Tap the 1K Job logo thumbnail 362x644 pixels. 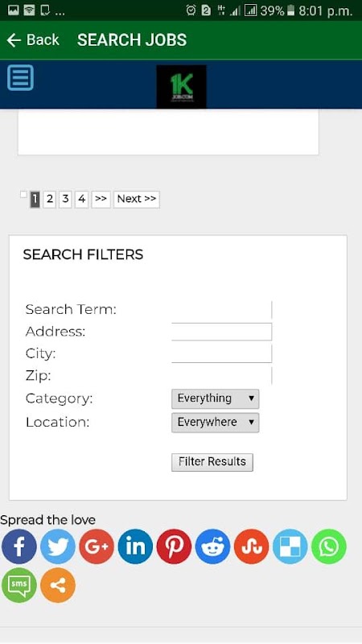point(181,87)
